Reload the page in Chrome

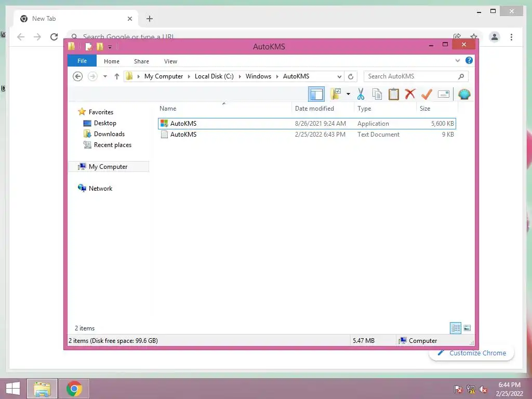[54, 37]
